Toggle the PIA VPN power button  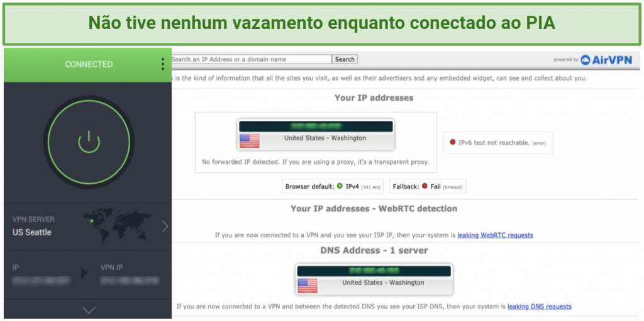tap(89, 142)
